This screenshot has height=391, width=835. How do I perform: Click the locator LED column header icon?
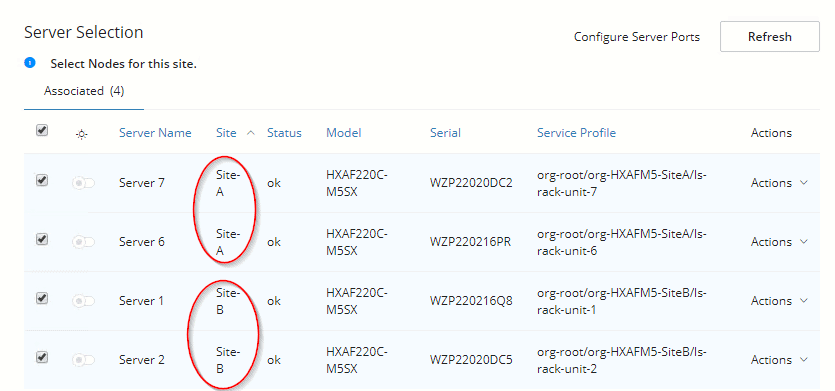(81, 135)
